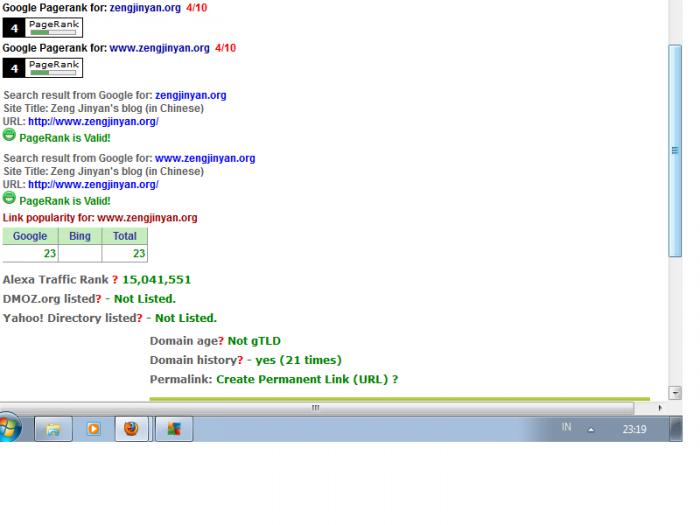Click the horizontal scrollbar thumb

click(316, 408)
